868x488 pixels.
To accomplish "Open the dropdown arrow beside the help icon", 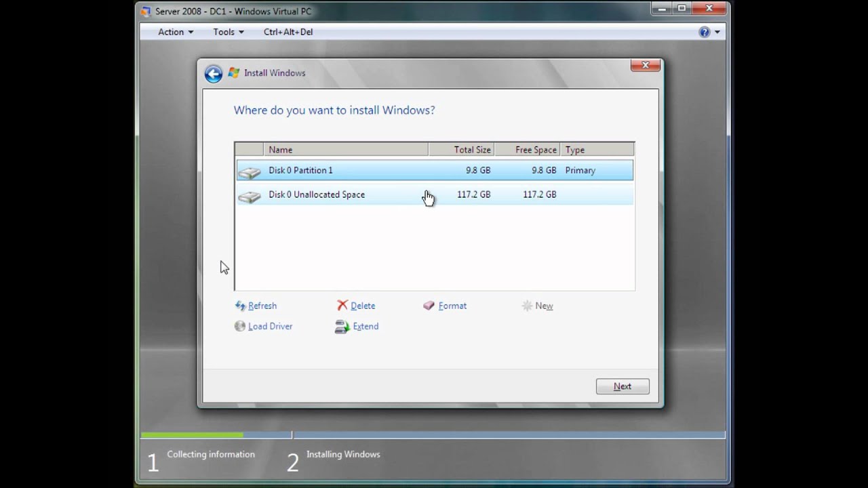I will click(x=717, y=32).
